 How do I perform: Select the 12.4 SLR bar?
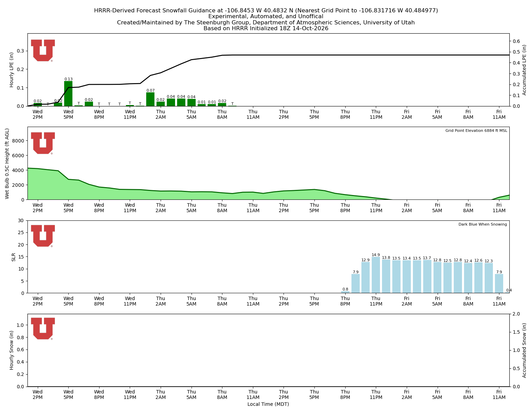pos(468,278)
